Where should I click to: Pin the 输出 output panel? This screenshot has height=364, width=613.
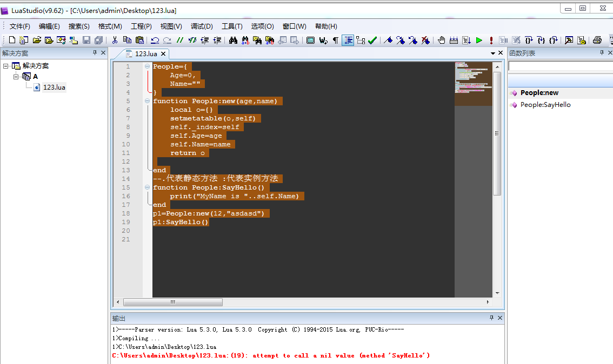(492, 318)
